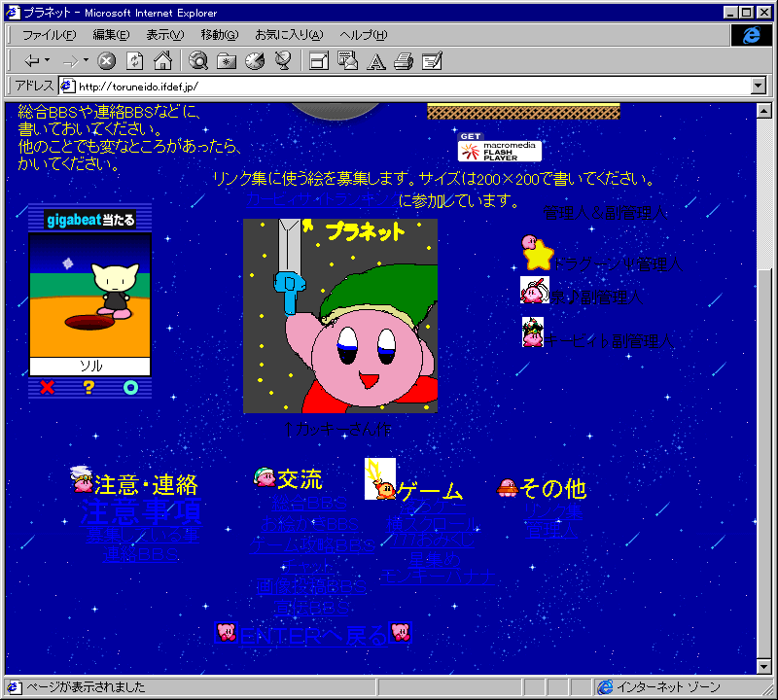Open the ヘルプ(H) menu
This screenshot has width=778, height=700.
coord(363,35)
